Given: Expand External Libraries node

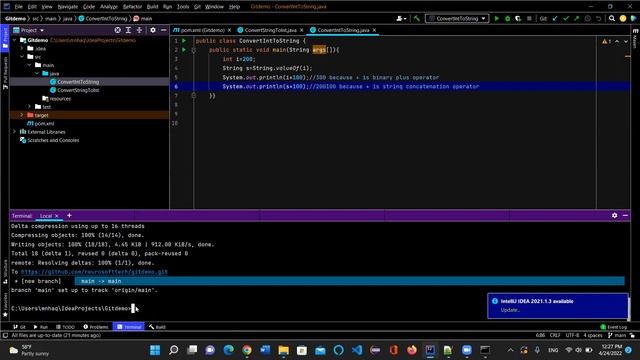Looking at the screenshot, I should coord(15,132).
